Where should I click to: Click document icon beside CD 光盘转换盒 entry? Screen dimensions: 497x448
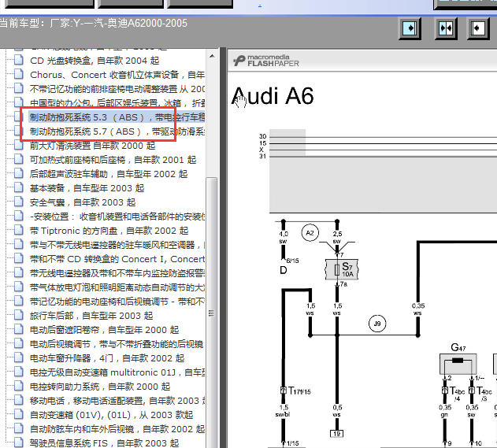pyautogui.click(x=19, y=60)
